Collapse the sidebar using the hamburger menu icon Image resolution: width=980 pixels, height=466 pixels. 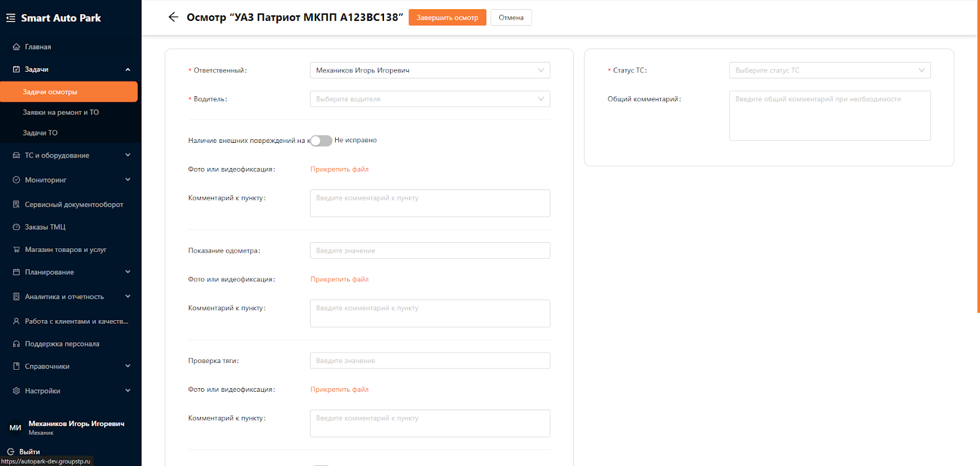point(10,18)
